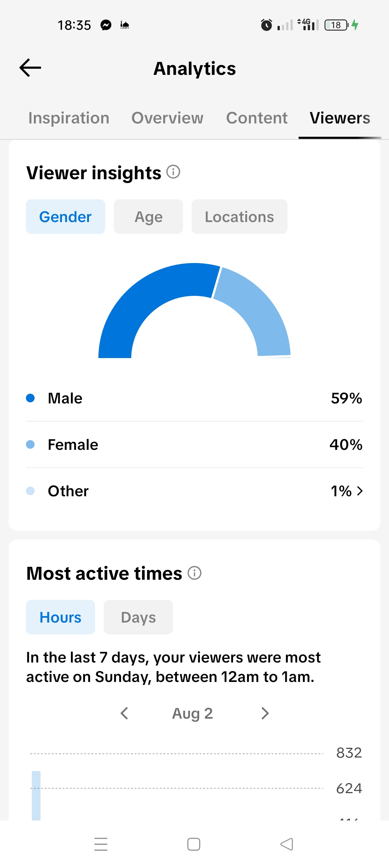This screenshot has width=389, height=868.
Task: Open the Inspiration tab
Action: coord(69,118)
